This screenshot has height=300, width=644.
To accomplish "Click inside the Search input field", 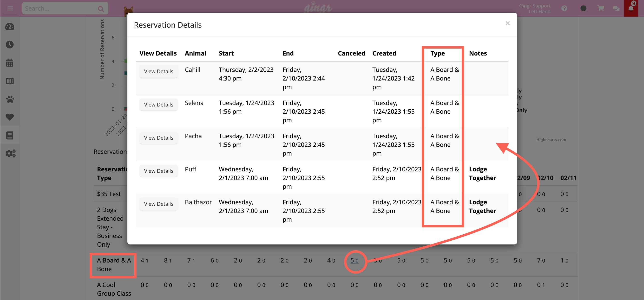I will point(60,8).
